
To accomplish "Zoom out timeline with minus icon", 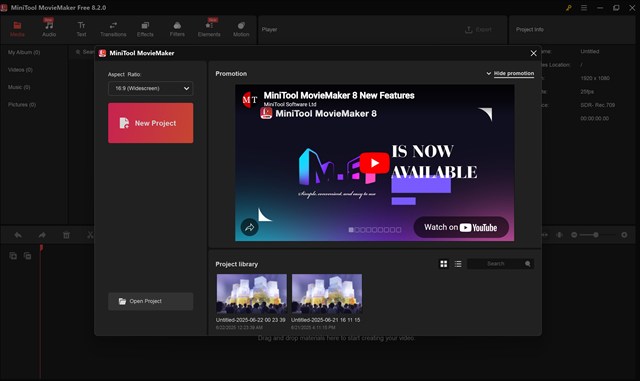I will tap(574, 235).
